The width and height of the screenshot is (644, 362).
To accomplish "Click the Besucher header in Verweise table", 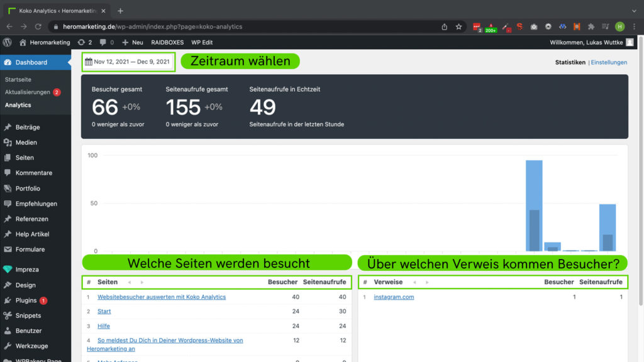I will (x=558, y=282).
